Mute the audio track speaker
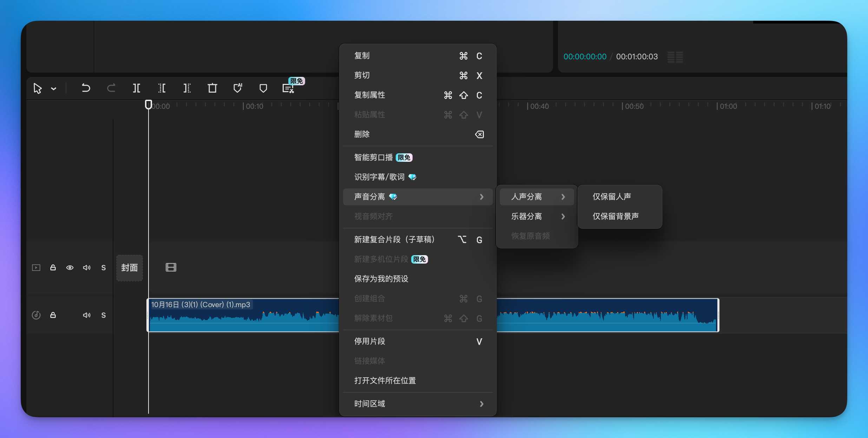Viewport: 868px width, 438px height. coord(87,315)
